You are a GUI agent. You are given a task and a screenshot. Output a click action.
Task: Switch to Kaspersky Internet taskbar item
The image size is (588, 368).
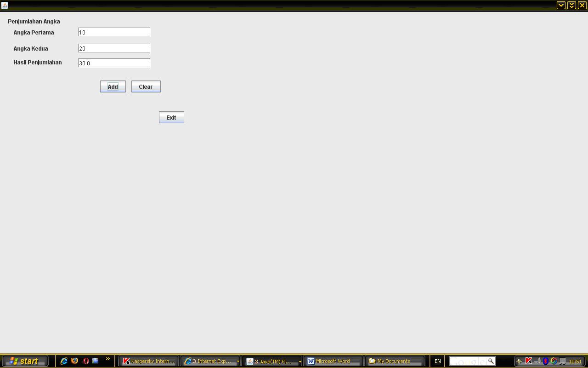click(x=149, y=361)
